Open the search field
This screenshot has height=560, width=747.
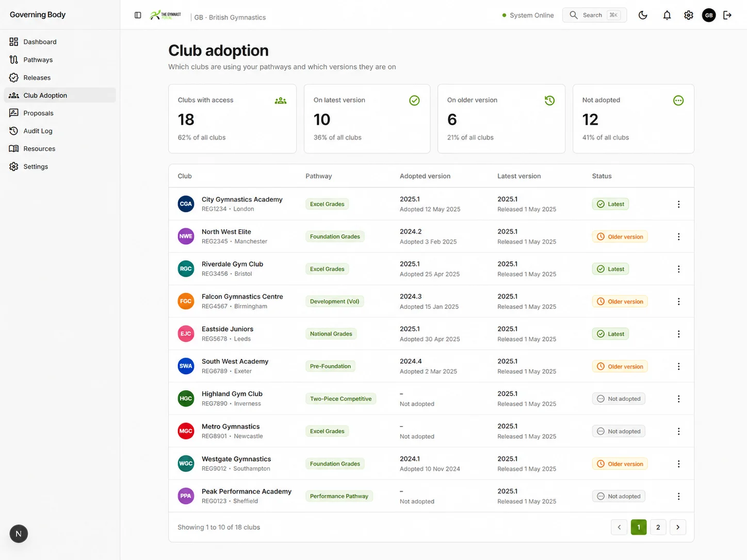pyautogui.click(x=594, y=15)
